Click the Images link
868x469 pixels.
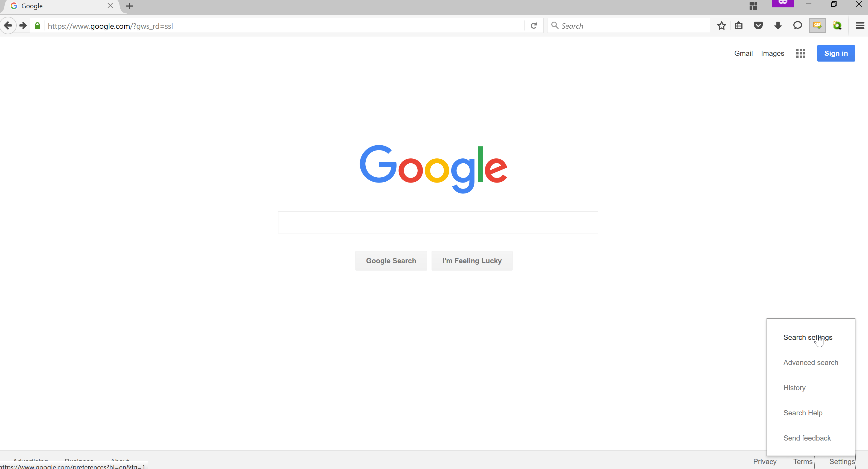coord(773,53)
